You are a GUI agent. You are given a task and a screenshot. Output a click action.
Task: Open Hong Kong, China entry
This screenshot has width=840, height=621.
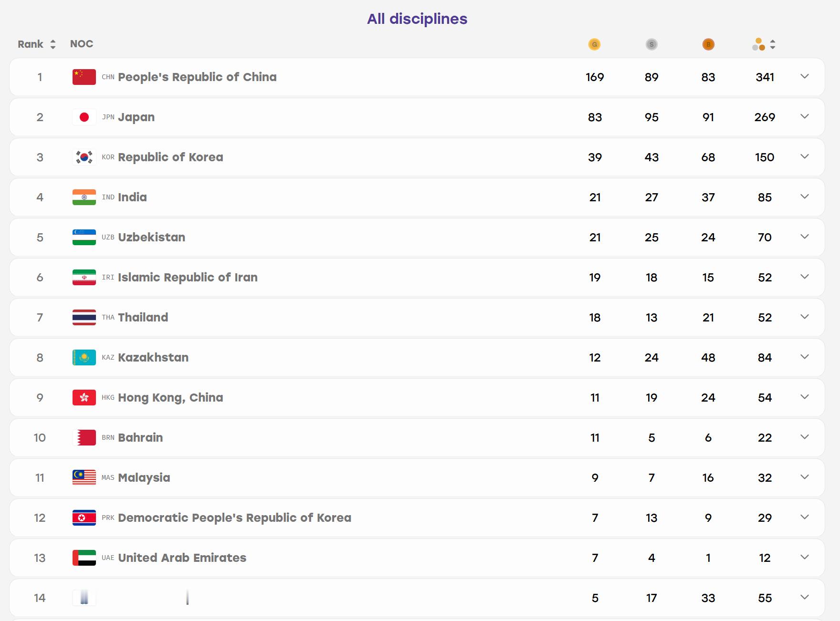(170, 398)
